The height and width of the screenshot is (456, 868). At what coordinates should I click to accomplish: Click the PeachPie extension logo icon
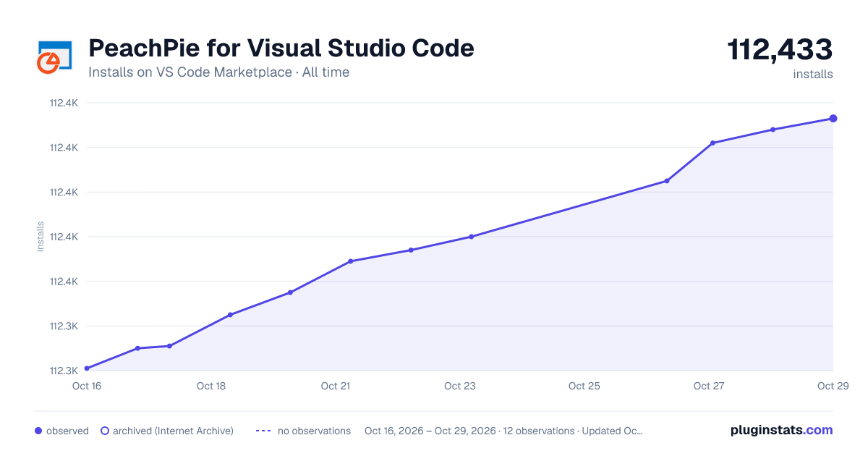point(55,56)
